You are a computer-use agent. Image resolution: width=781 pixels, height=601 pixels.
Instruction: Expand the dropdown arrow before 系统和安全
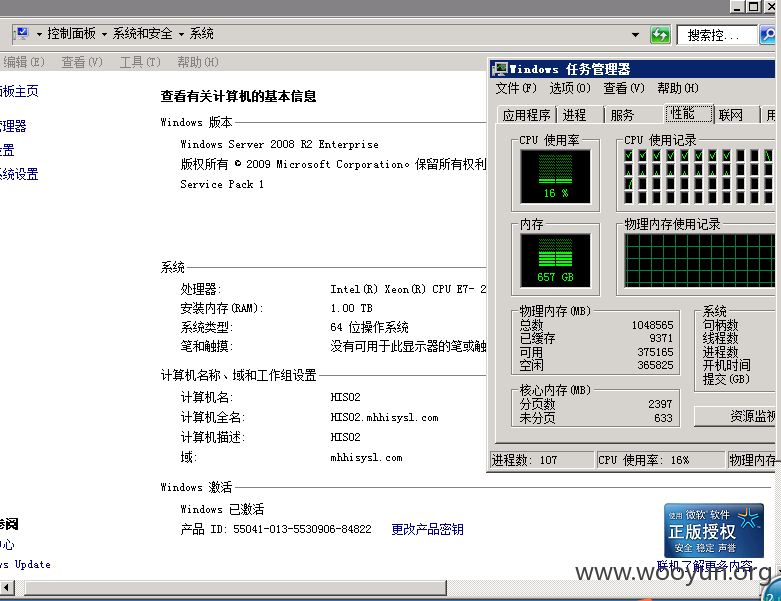(104, 34)
